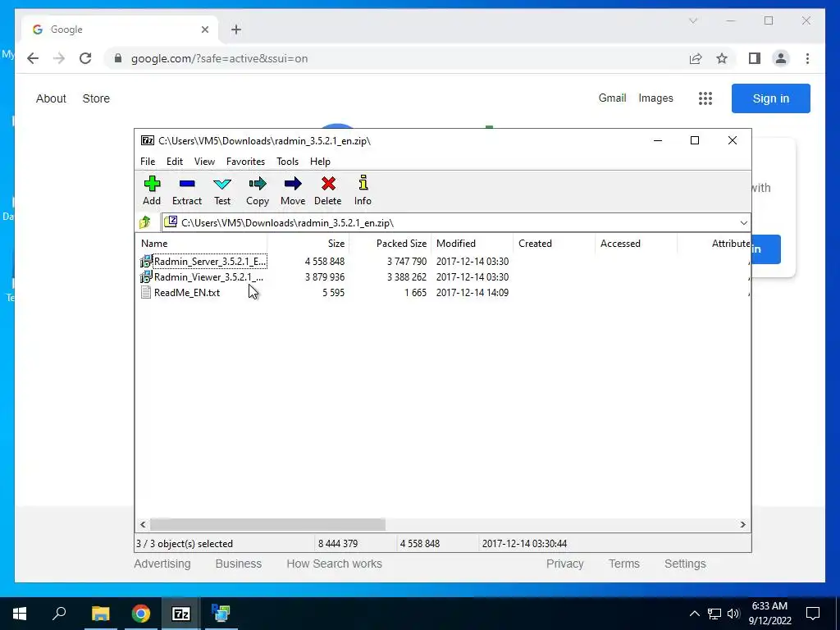Viewport: 840px width, 630px height.
Task: Open Chrome tab search chevron
Action: click(x=693, y=21)
